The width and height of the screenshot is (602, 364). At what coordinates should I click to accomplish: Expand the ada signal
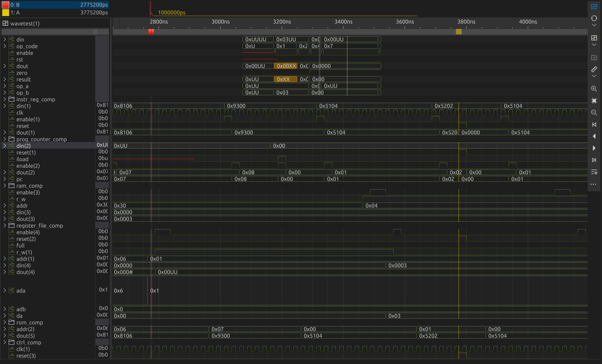5,291
